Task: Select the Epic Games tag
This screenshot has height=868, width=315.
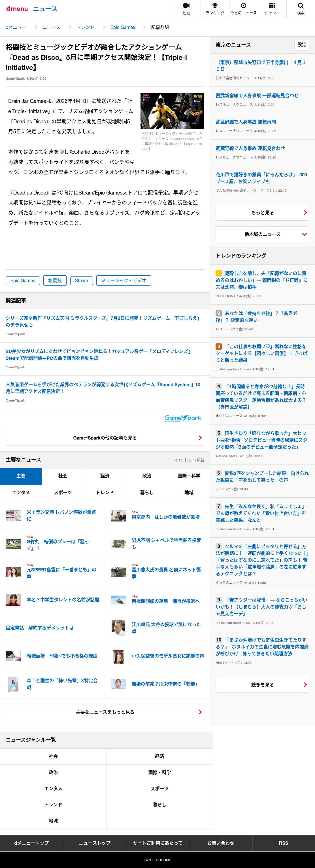Action: pyautogui.click(x=23, y=280)
